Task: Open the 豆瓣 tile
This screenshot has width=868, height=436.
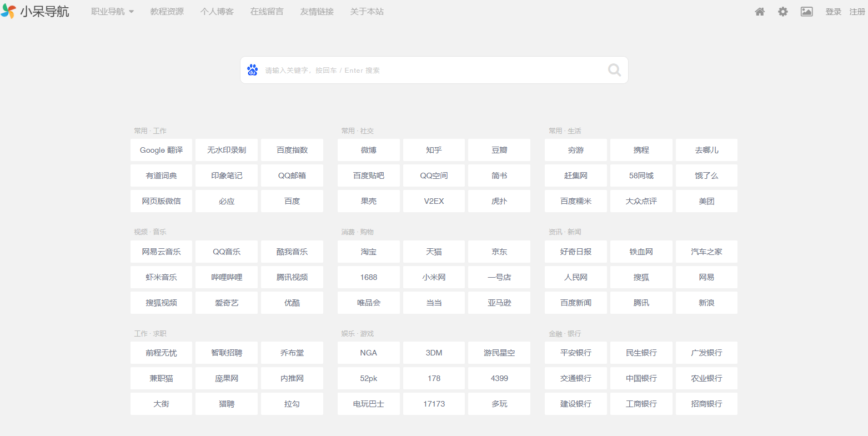Action: click(x=499, y=150)
